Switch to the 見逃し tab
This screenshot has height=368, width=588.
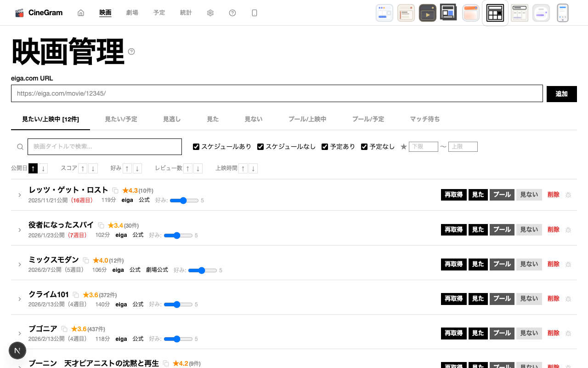(172, 119)
